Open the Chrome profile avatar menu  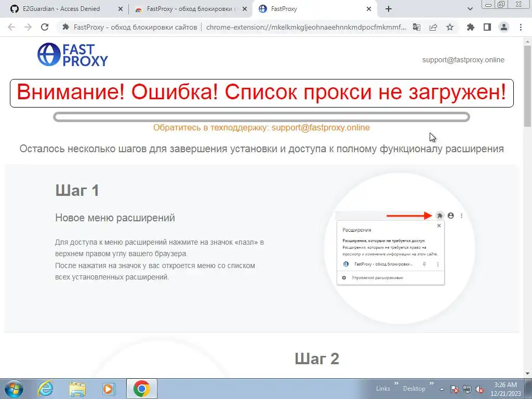pos(504,27)
